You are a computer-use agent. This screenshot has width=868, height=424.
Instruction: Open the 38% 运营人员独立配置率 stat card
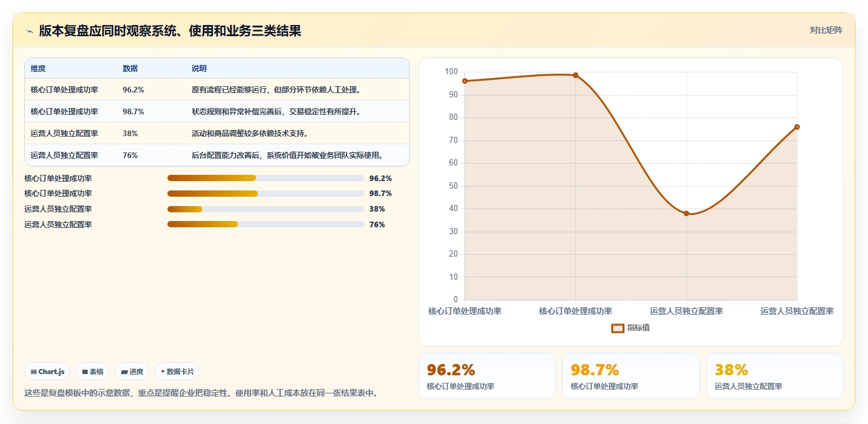coord(775,376)
